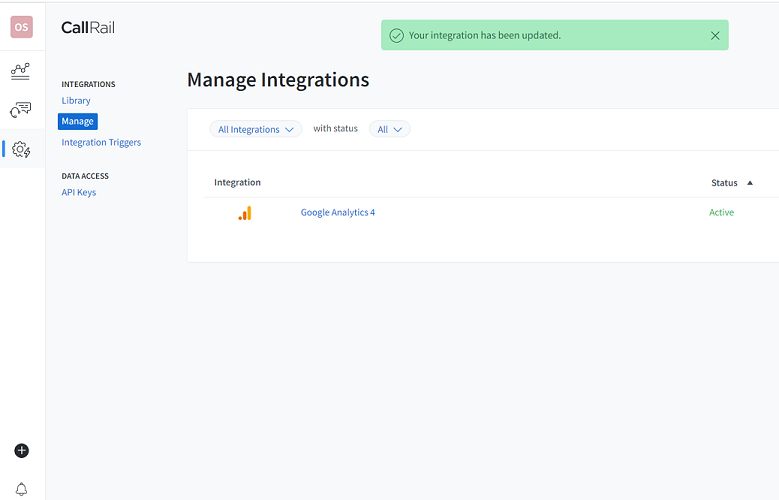The height and width of the screenshot is (500, 779).
Task: Open the Settings gear with lightning bolt icon
Action: [21, 149]
